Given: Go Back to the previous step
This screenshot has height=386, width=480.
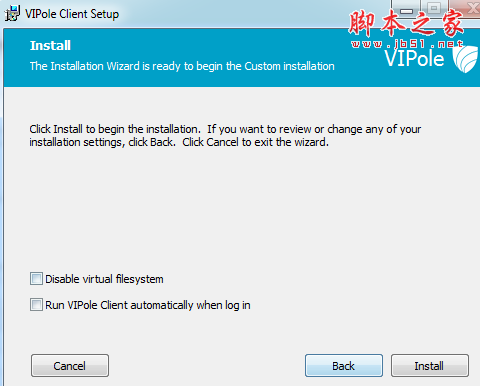Looking at the screenshot, I should point(344,366).
